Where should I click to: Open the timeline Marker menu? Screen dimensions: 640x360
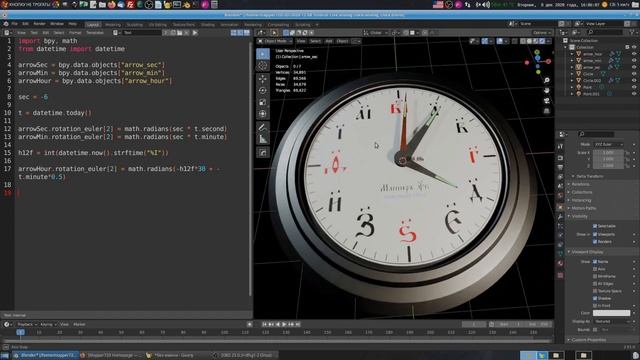[79, 324]
